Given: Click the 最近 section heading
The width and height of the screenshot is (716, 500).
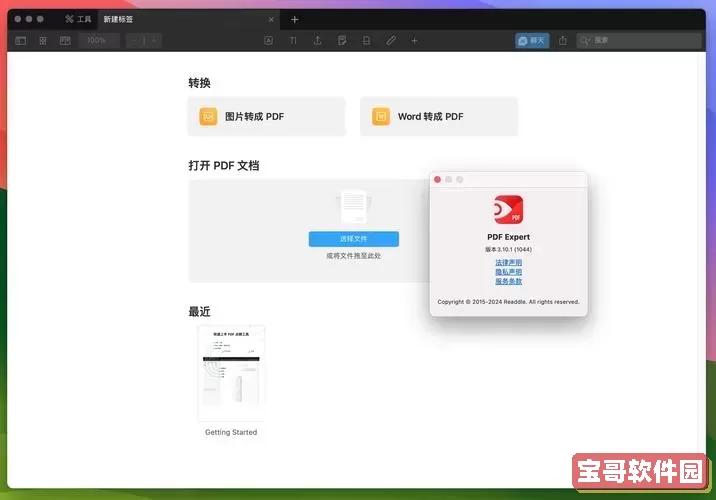Looking at the screenshot, I should [200, 312].
